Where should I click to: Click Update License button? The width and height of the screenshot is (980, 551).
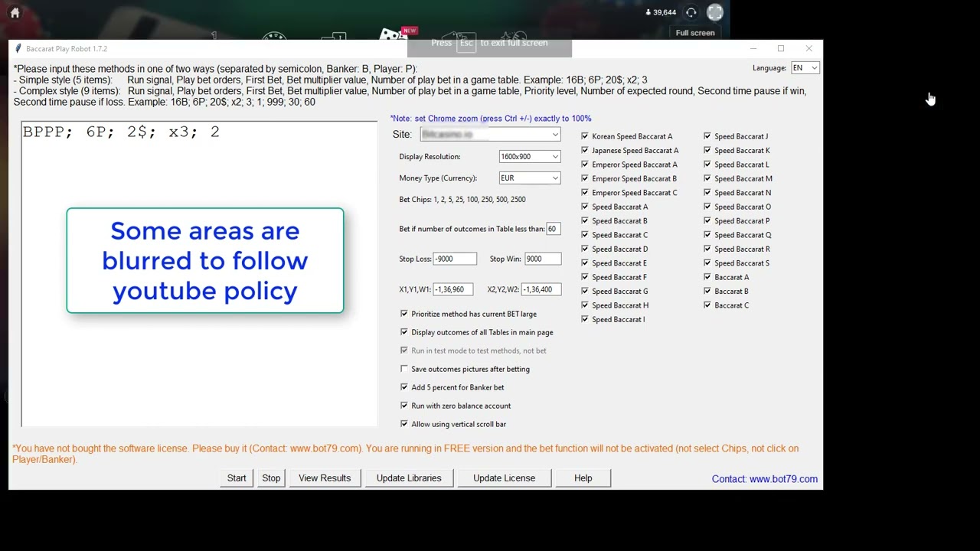504,478
